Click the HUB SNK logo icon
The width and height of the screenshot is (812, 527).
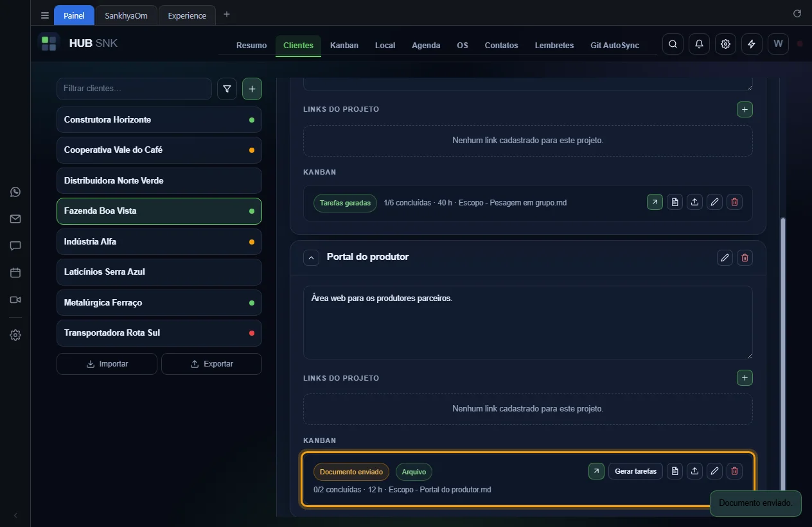49,44
